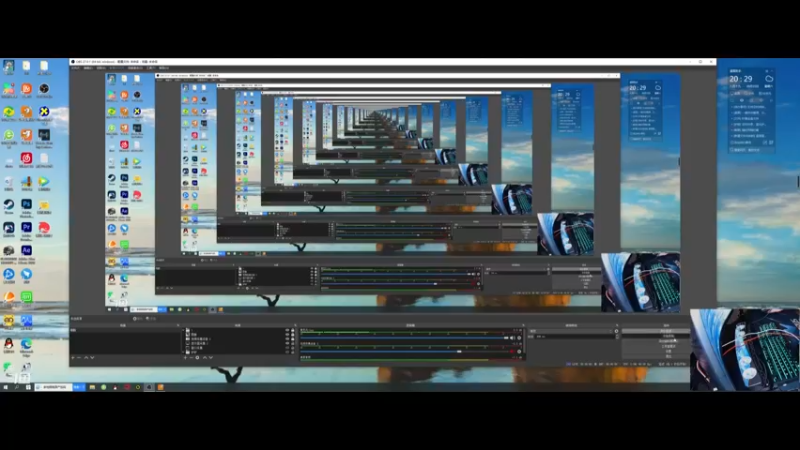Toggle lock icon of topmost source row
The image size is (800, 450).
pos(293,330)
